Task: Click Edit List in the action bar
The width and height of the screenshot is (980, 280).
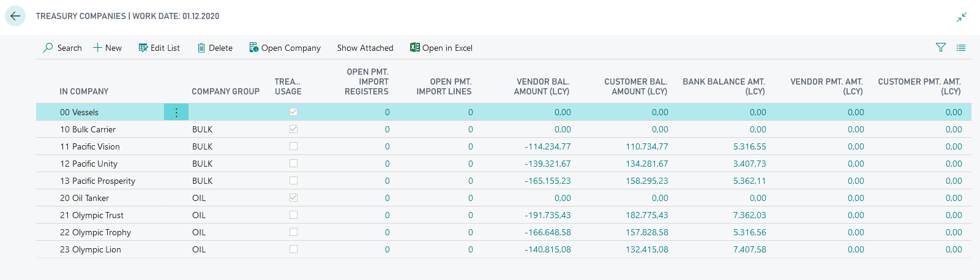Action: click(x=159, y=48)
